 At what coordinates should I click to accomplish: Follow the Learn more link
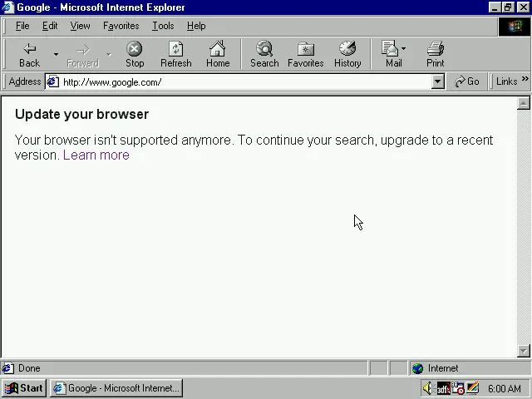coord(96,155)
